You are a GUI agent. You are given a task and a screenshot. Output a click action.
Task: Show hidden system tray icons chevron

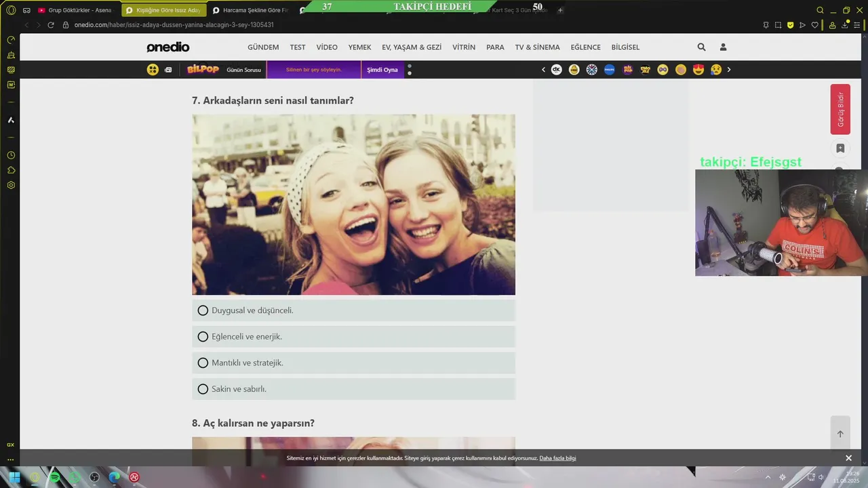tap(768, 477)
